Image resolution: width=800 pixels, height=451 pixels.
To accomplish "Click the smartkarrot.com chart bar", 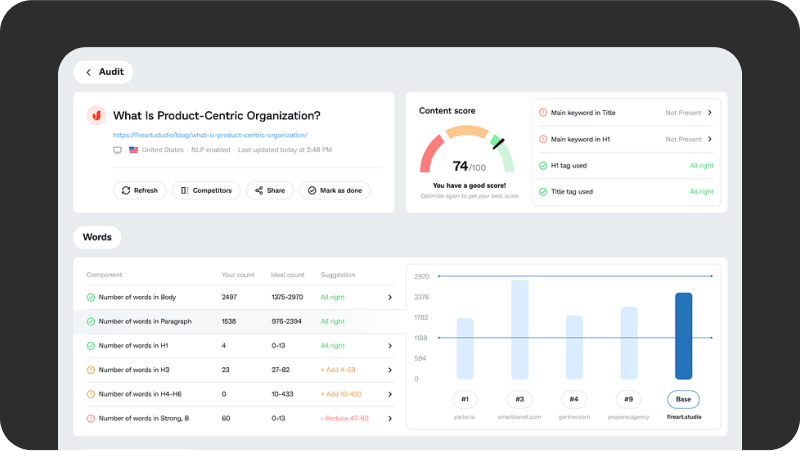I will (519, 330).
